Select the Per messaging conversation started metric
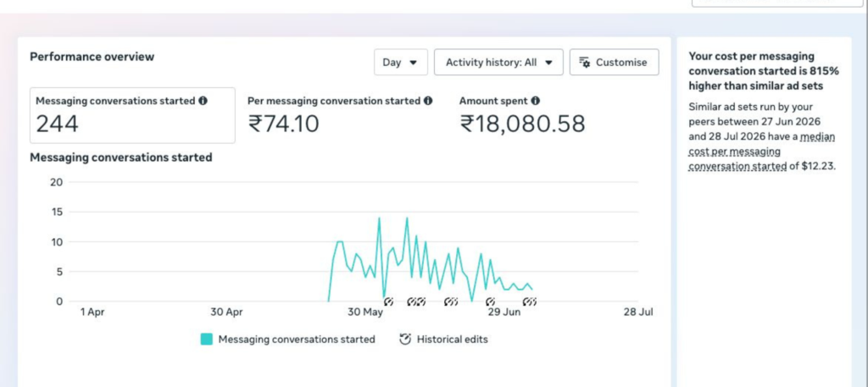The height and width of the screenshot is (387, 868). 340,115
